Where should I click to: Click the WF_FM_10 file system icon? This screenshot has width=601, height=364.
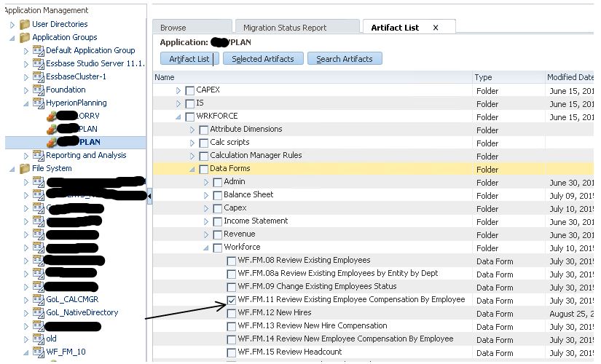tap(39, 352)
